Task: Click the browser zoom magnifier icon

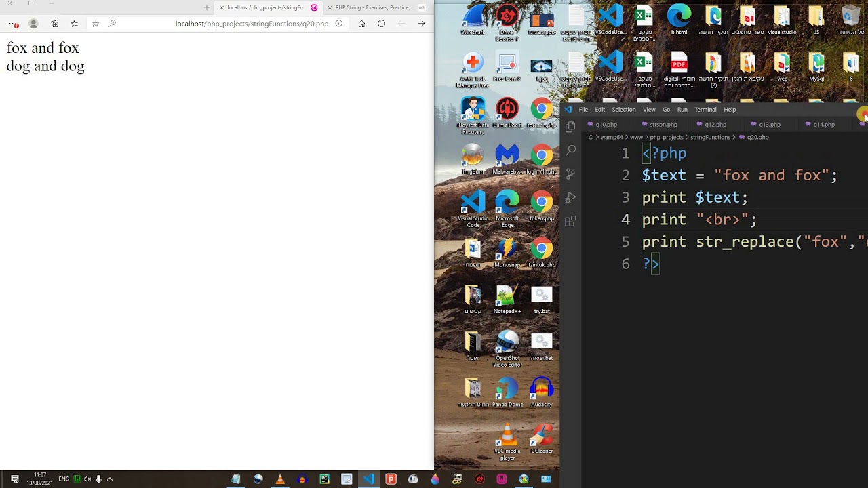Action: coord(113,24)
